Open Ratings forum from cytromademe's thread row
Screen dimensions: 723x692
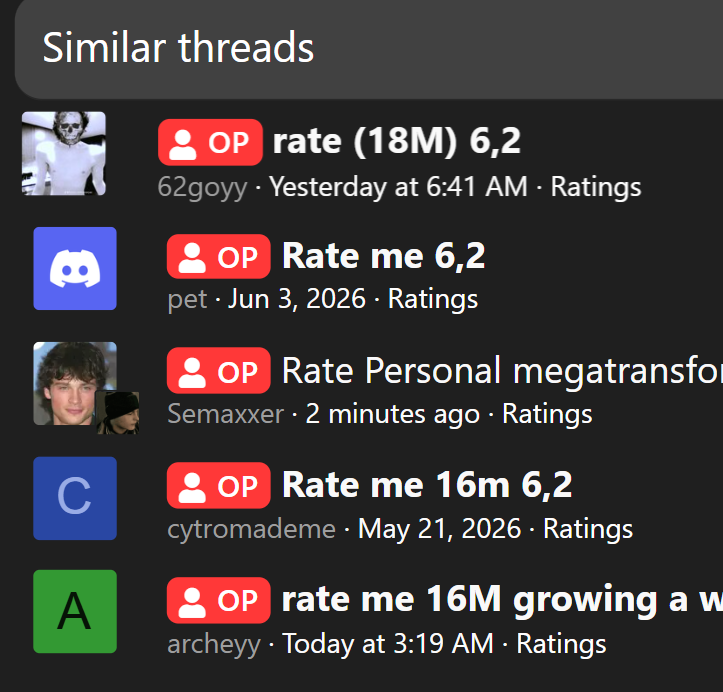(588, 529)
